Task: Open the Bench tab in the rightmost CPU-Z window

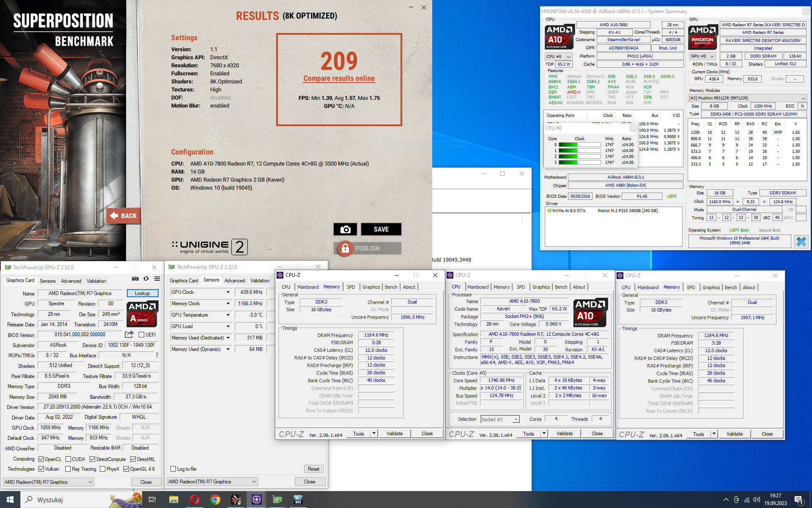Action: 731,287
